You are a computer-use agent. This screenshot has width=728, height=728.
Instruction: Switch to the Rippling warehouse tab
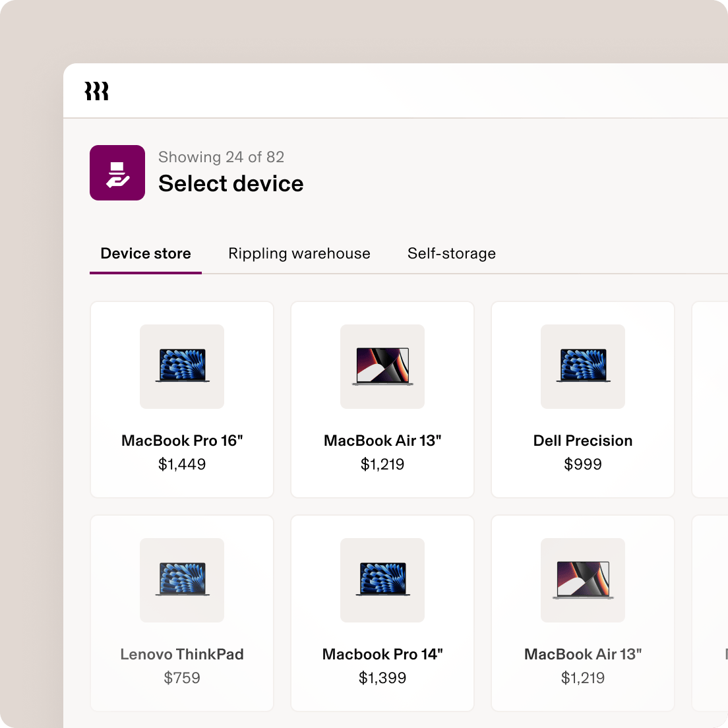(299, 253)
